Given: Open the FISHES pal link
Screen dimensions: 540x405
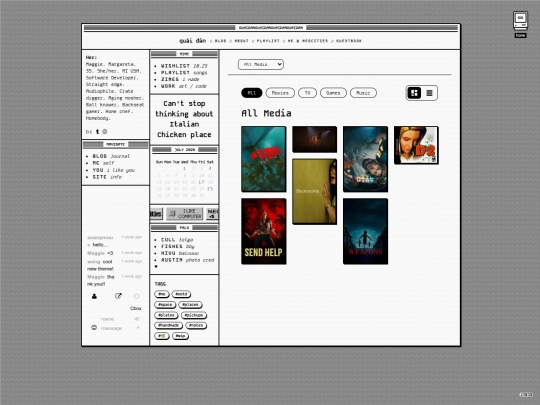Looking at the screenshot, I should click(x=178, y=247).
